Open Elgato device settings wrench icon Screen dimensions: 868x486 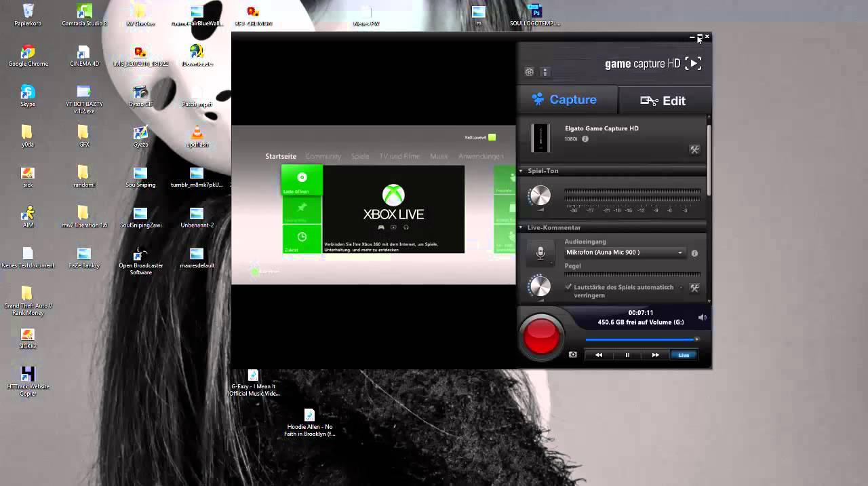694,149
